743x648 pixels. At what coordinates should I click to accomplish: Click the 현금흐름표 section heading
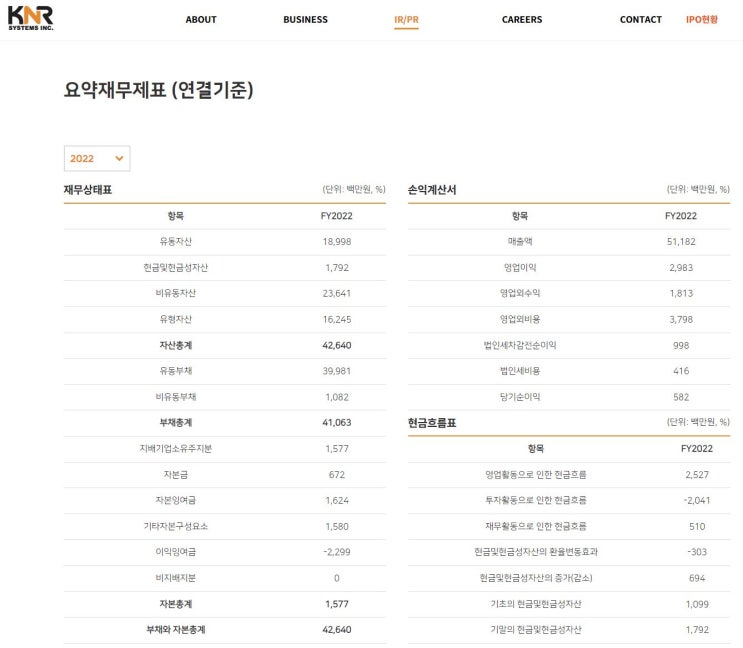tap(432, 423)
